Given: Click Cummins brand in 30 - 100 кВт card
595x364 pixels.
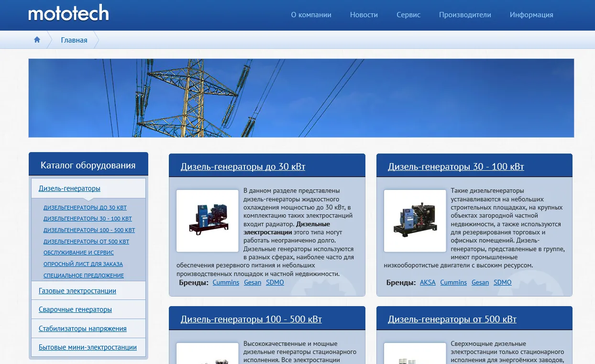Looking at the screenshot, I should 453,283.
